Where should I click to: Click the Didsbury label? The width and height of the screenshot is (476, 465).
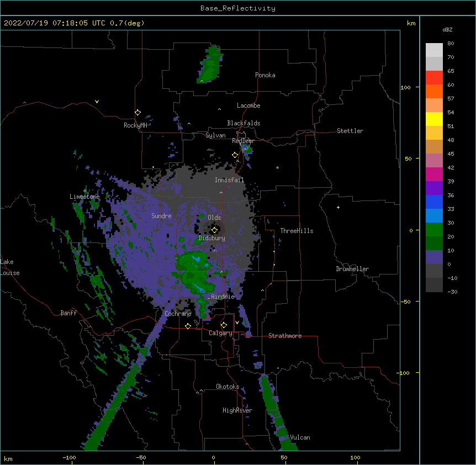pyautogui.click(x=212, y=238)
